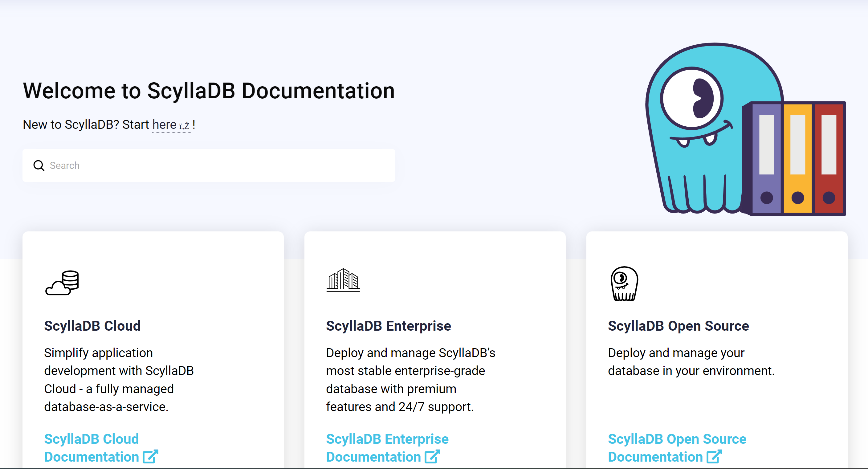Focus the Search input field
The image size is (868, 469).
click(209, 165)
